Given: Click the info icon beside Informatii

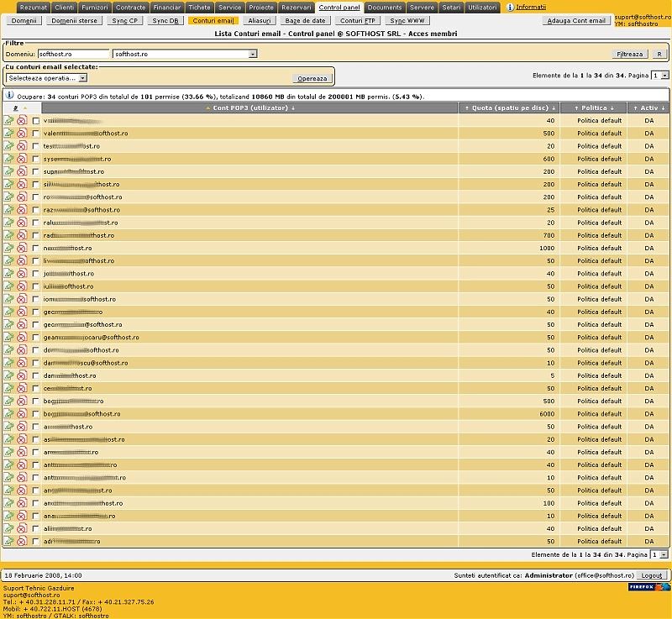Looking at the screenshot, I should point(510,8).
